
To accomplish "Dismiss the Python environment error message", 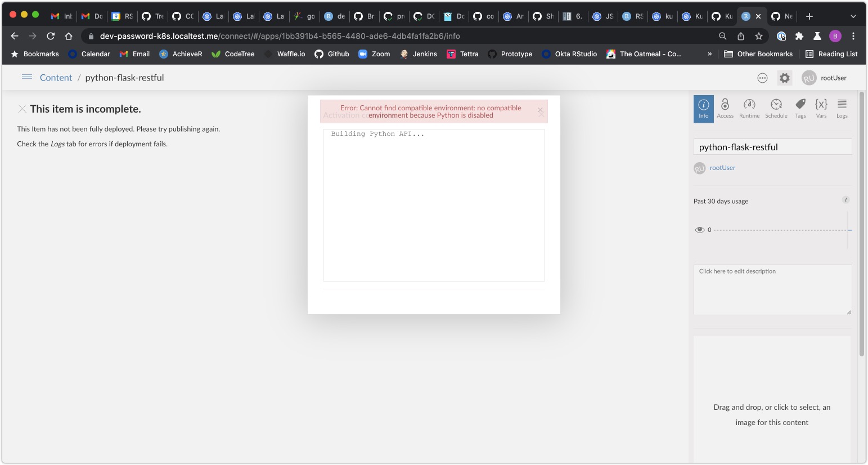I will tap(539, 110).
